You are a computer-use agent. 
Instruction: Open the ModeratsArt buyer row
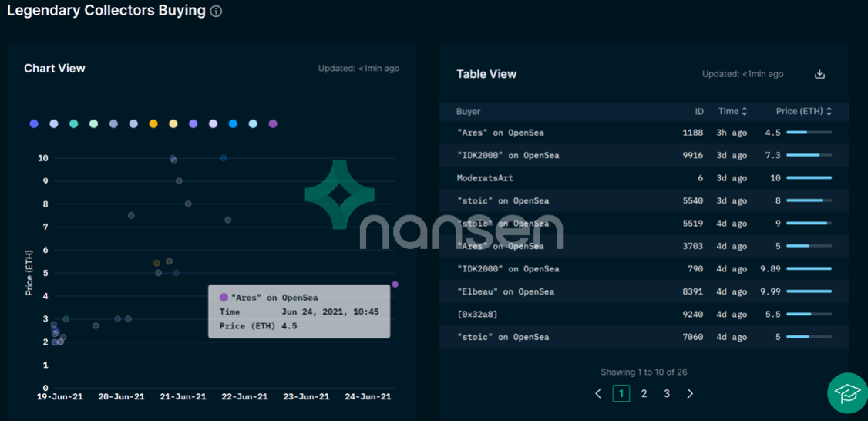[x=644, y=178]
